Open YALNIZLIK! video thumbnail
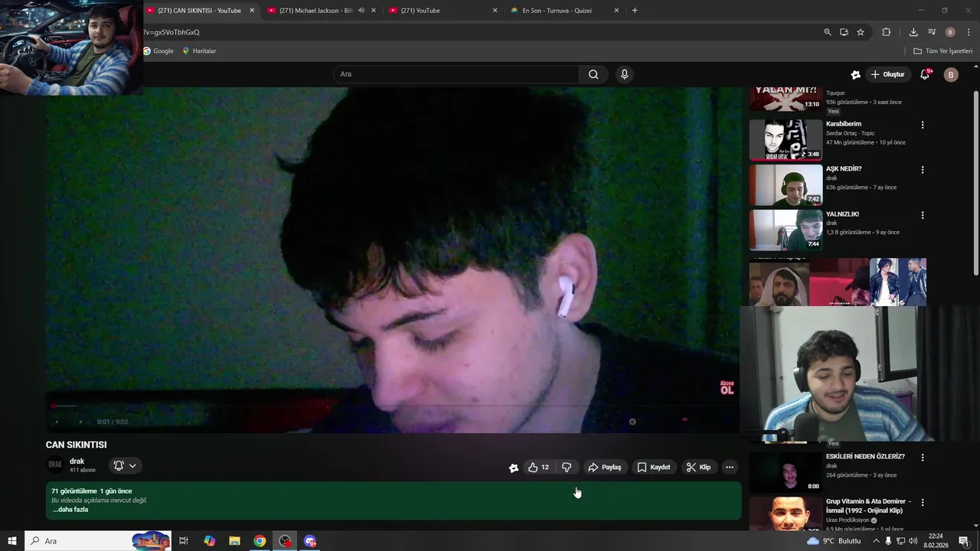 tap(786, 230)
